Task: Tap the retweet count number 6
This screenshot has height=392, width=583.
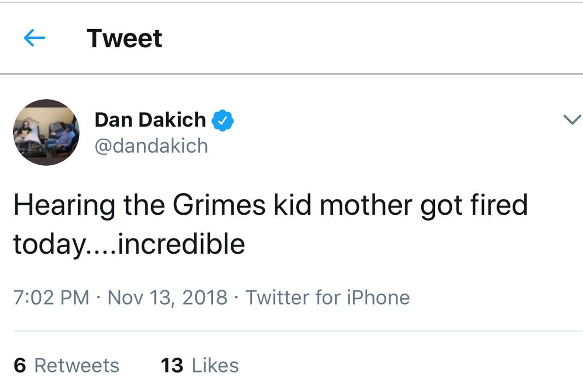Action: 19,365
